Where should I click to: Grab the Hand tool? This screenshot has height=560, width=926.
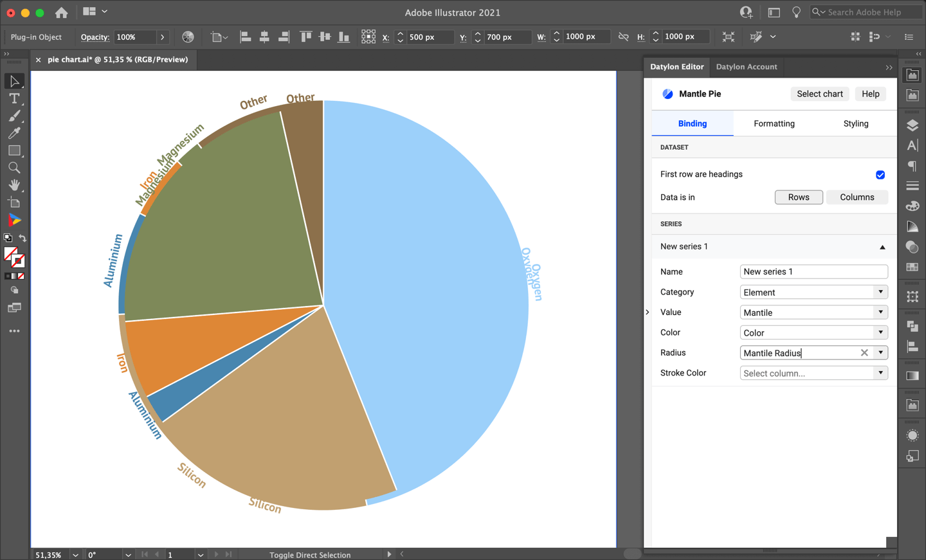pos(14,185)
